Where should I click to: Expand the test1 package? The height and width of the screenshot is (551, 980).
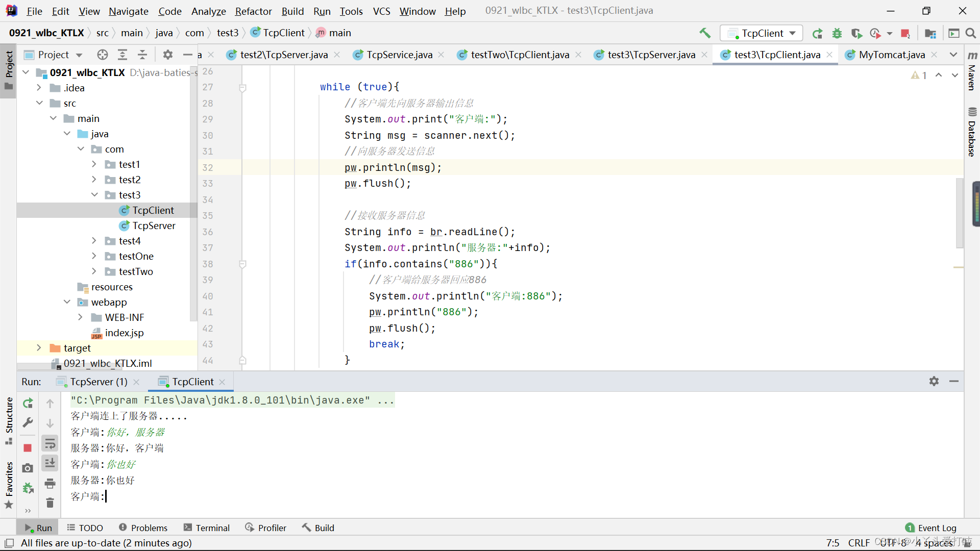point(94,164)
